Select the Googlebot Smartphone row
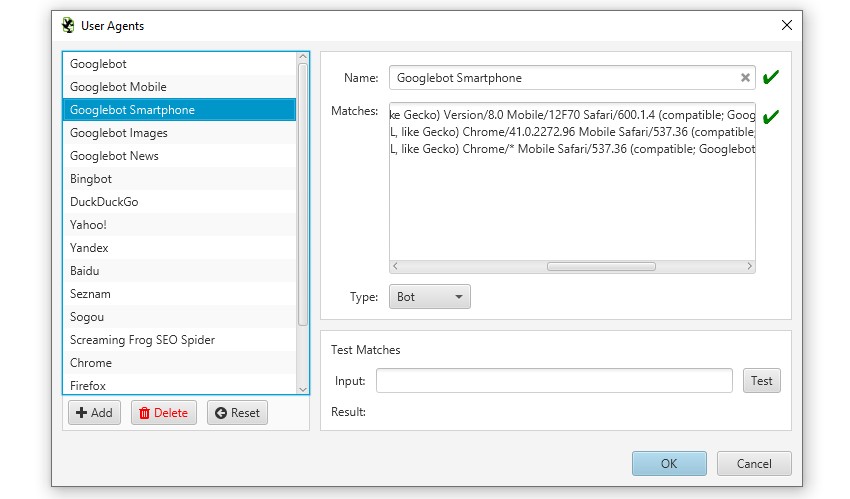This screenshot has width=850, height=499. click(x=179, y=109)
